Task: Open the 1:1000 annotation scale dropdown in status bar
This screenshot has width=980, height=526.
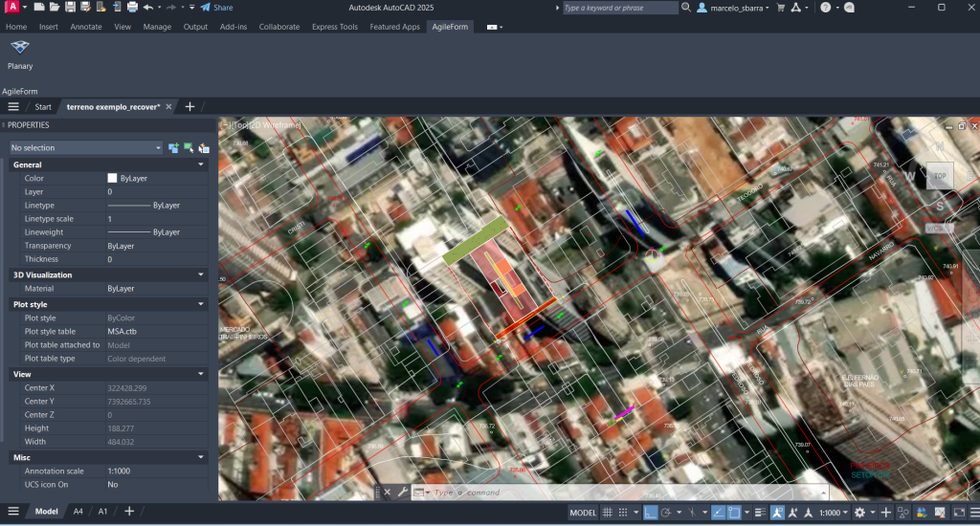Action: [834, 513]
